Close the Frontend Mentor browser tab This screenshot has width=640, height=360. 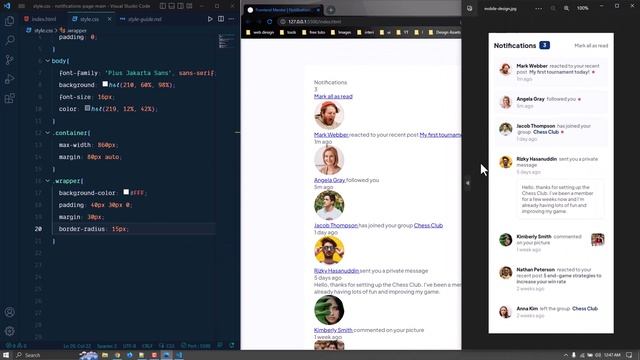(318, 10)
